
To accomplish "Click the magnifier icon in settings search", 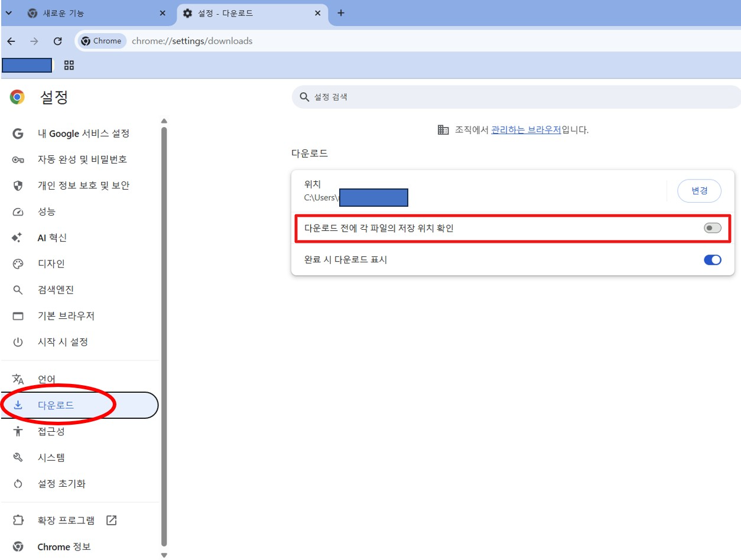I will (304, 97).
